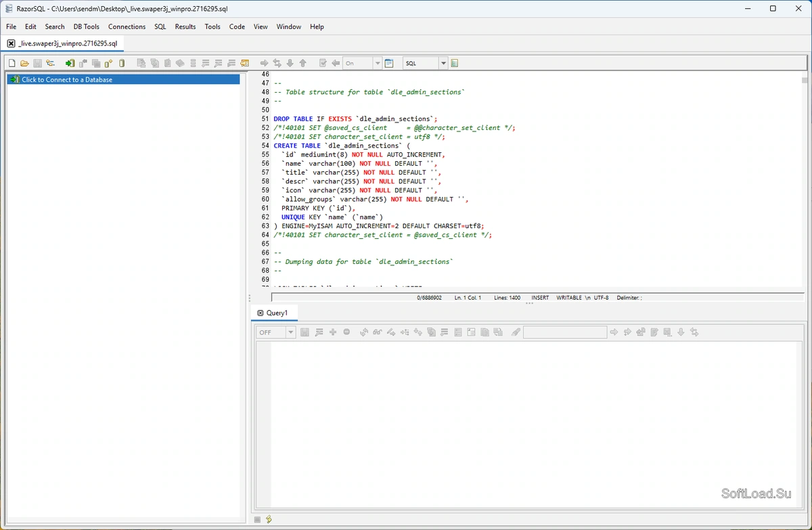
Task: Click the database cylinder icon in main toolbar
Action: 122,63
